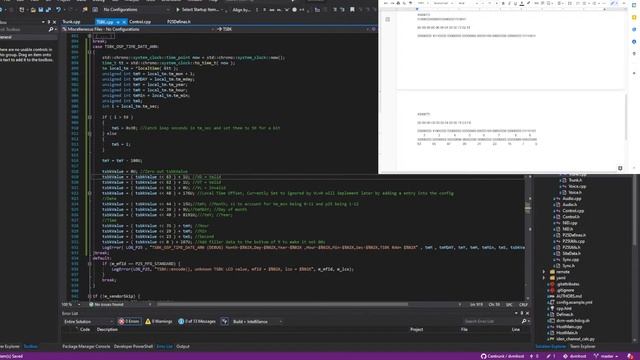
Task: Open the Entire Solution scope dropdown
Action: coord(88,322)
